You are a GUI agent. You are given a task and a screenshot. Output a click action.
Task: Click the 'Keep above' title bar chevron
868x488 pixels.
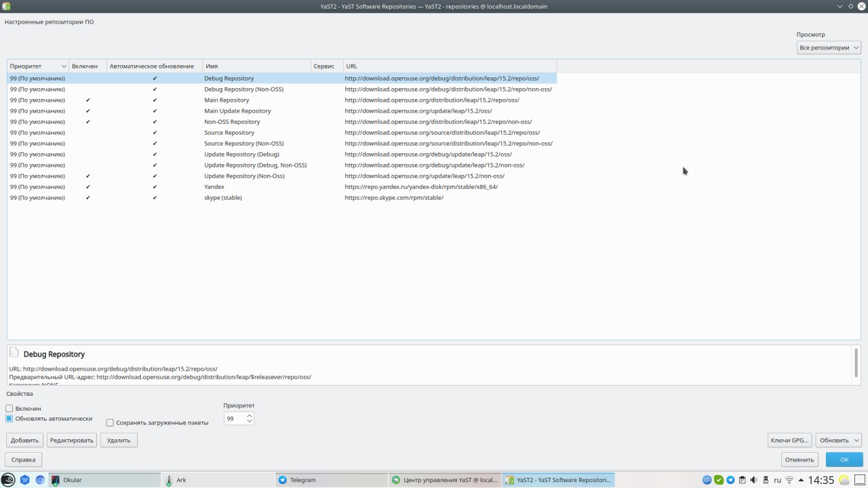click(841, 6)
